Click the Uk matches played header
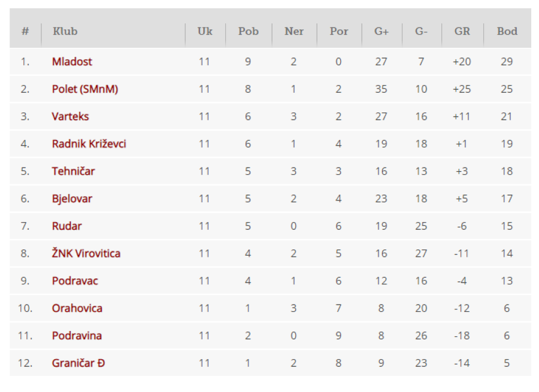Viewport: 539px width, 392px height. [205, 31]
